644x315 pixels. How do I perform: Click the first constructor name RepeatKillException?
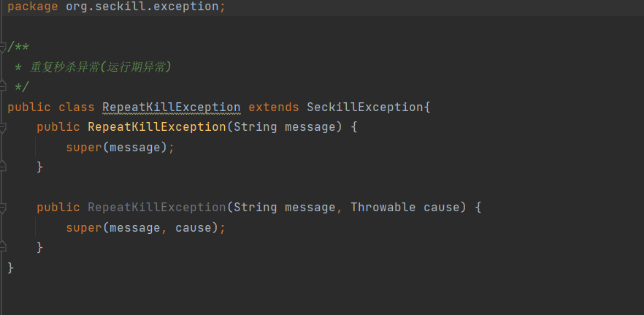tap(156, 127)
